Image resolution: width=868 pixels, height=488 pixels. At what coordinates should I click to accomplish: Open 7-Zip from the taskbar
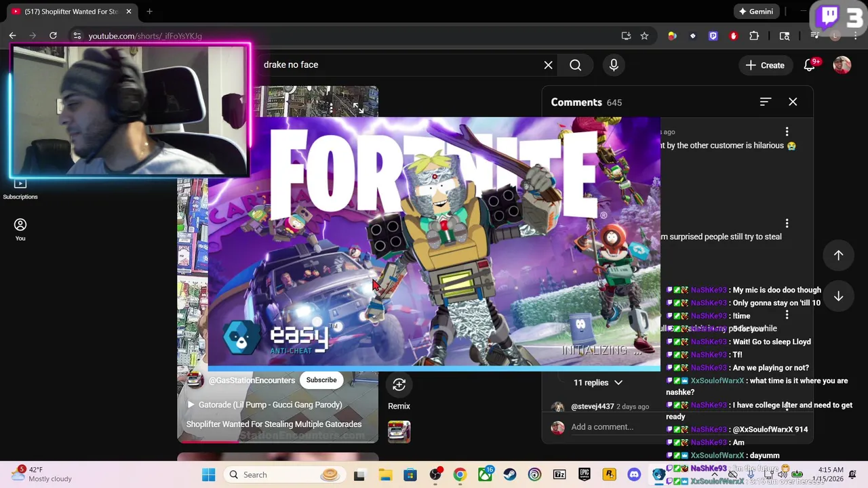point(559,474)
